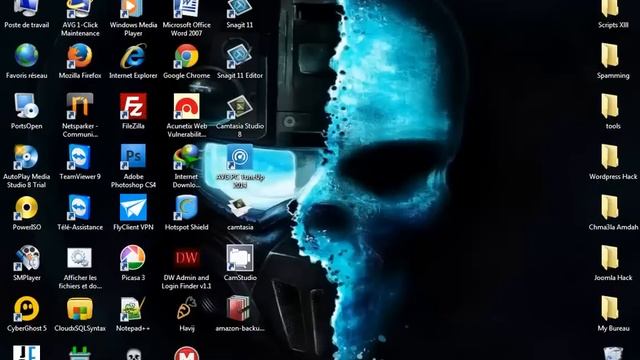Launch Google Chrome
This screenshot has width=640, height=360.
pos(187,56)
